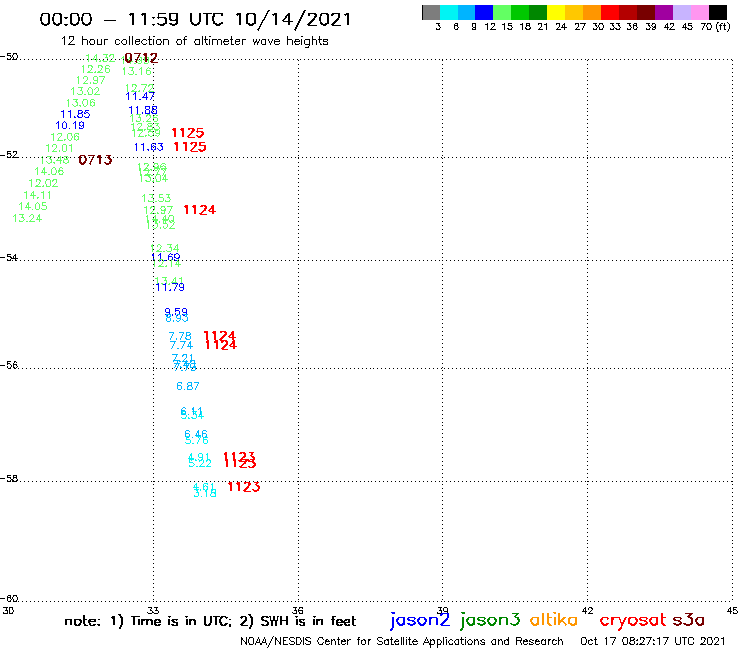The height and width of the screenshot is (650, 740).
Task: Click the 45 longitude axis label
Action: 732,610
